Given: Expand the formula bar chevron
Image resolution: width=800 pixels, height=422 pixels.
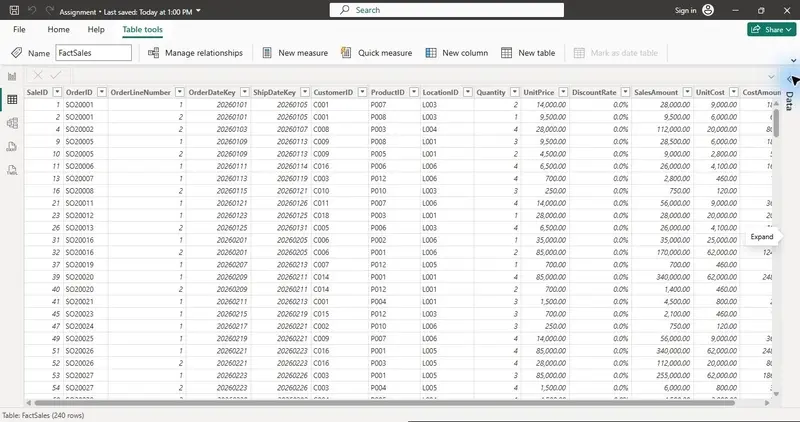Looking at the screenshot, I should (x=771, y=77).
